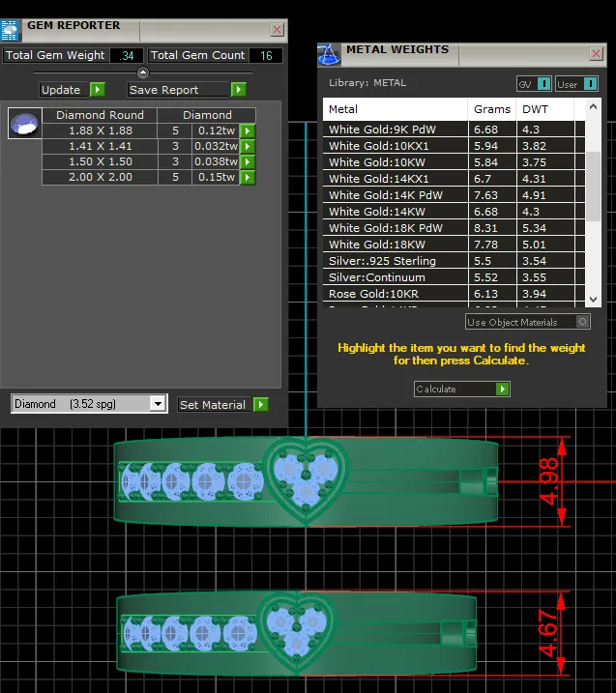Click the 0.15tw weight cell
This screenshot has height=693, width=616.
pos(217,177)
